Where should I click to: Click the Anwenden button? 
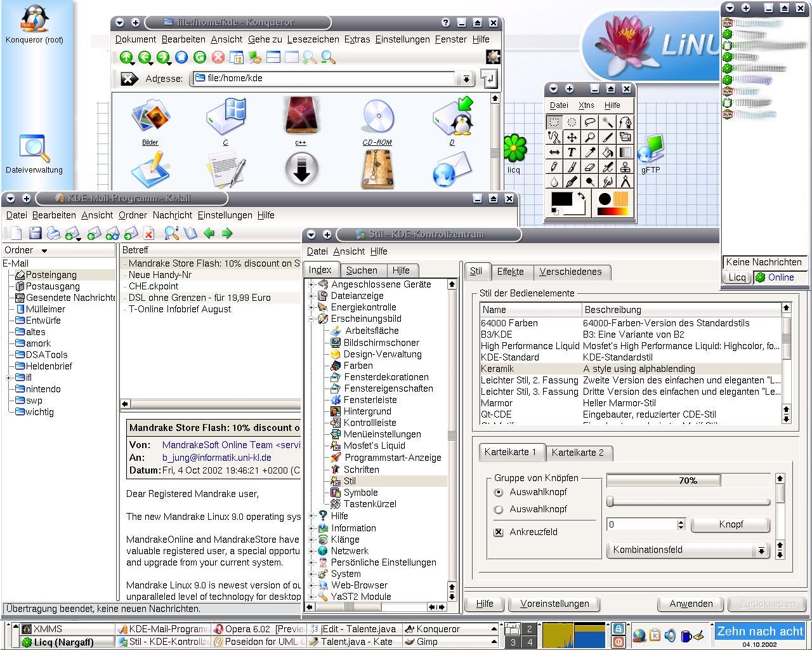(691, 604)
